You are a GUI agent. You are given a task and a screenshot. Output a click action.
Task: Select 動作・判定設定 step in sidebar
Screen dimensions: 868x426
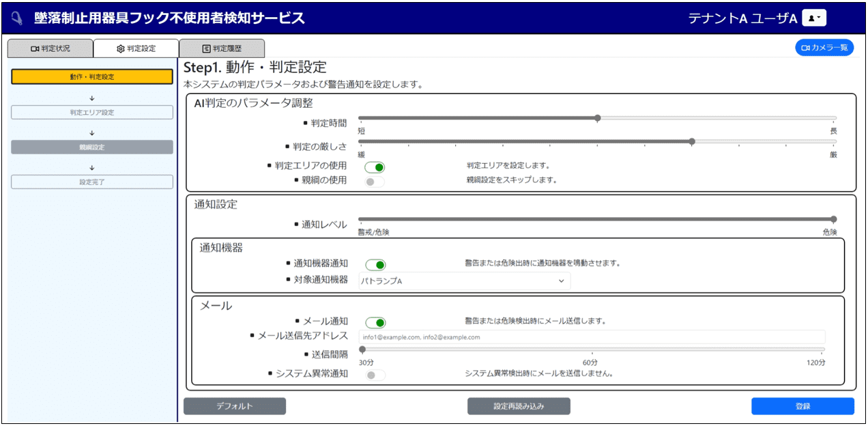(x=92, y=76)
